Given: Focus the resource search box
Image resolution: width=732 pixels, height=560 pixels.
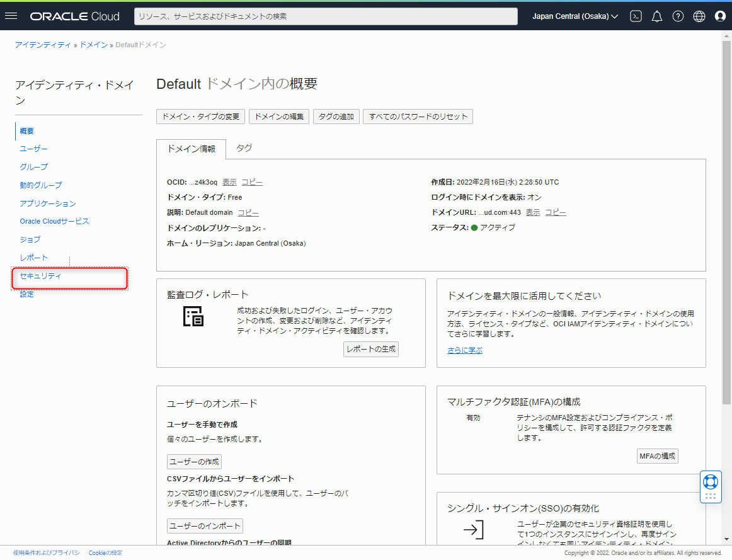Looking at the screenshot, I should point(326,16).
